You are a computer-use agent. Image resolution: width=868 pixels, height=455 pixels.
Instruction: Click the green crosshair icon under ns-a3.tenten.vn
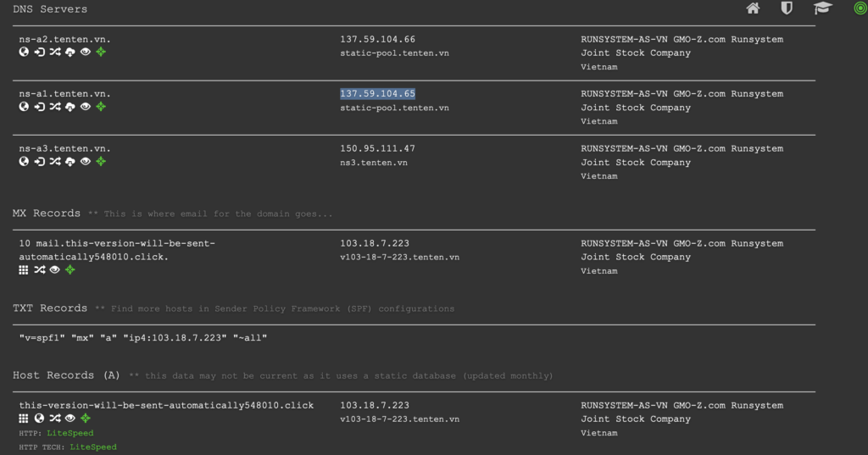[x=101, y=162]
